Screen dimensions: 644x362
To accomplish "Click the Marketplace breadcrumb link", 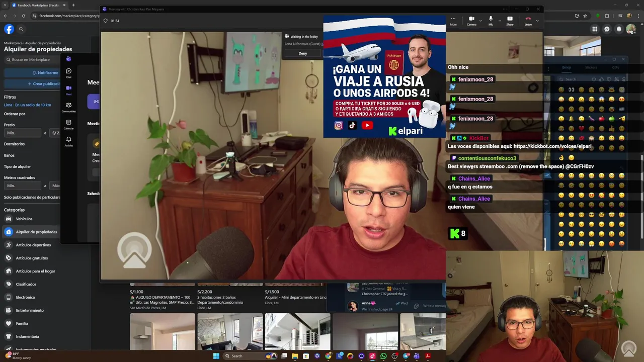I will pos(13,43).
